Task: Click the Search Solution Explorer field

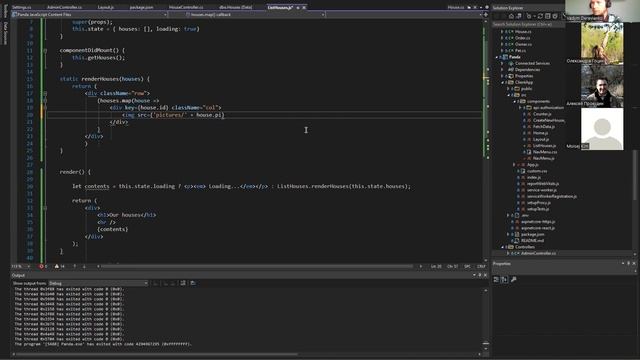Action: 529,24
